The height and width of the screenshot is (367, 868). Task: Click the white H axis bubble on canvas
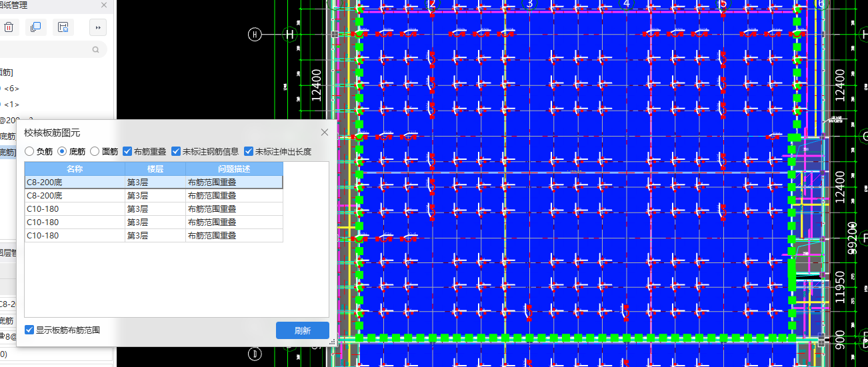click(254, 35)
